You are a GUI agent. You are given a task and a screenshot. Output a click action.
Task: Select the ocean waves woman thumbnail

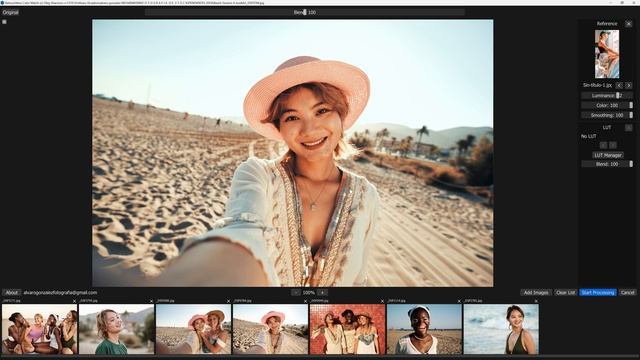pos(501,329)
